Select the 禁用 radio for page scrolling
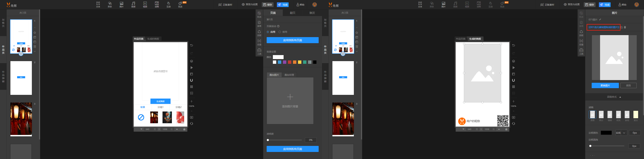Screen dimensions: 644x159 280,32
